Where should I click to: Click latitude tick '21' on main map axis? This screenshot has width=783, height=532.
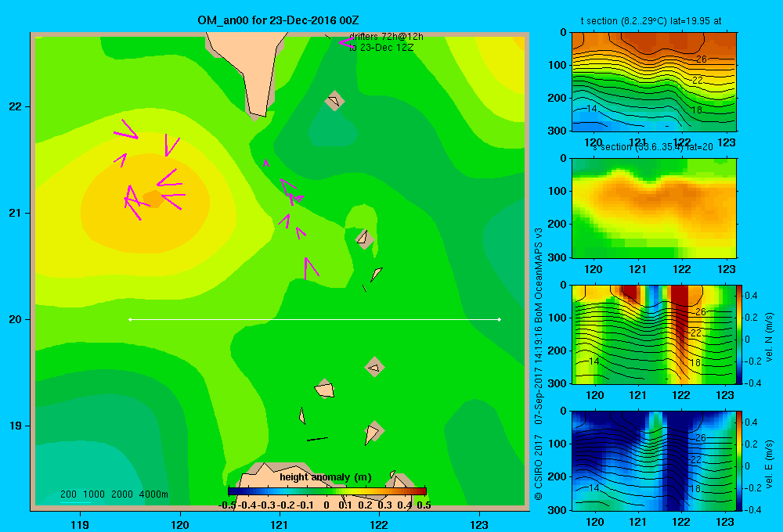15,213
